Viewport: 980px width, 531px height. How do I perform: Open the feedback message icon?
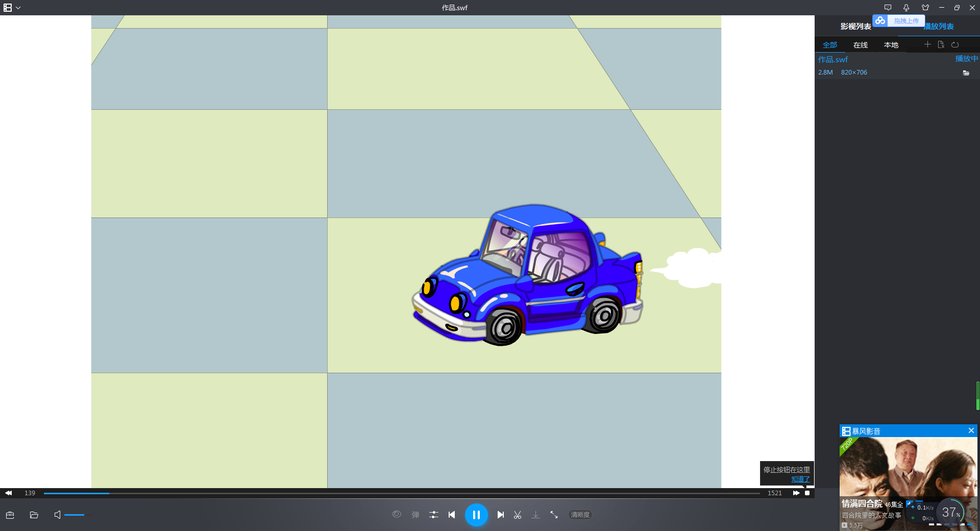point(888,8)
